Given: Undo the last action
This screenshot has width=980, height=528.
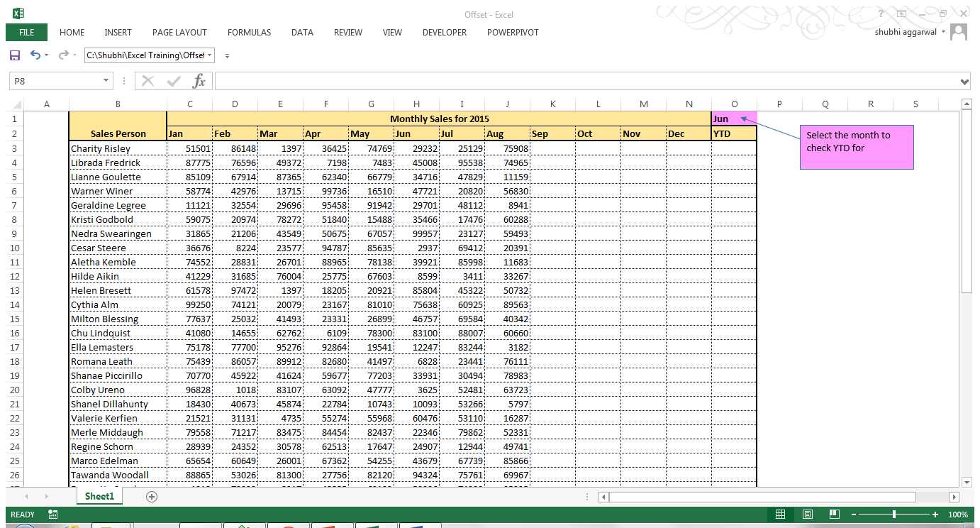Looking at the screenshot, I should pos(34,55).
